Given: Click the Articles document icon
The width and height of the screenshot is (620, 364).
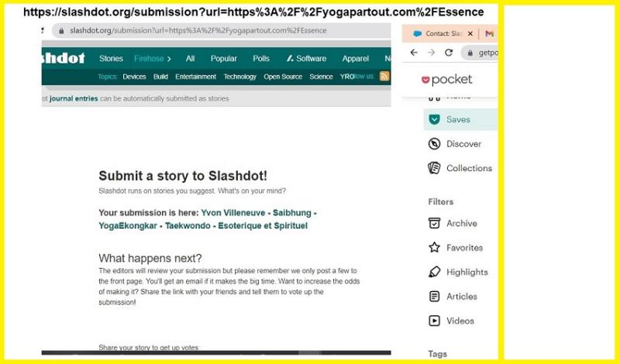Looking at the screenshot, I should (435, 297).
